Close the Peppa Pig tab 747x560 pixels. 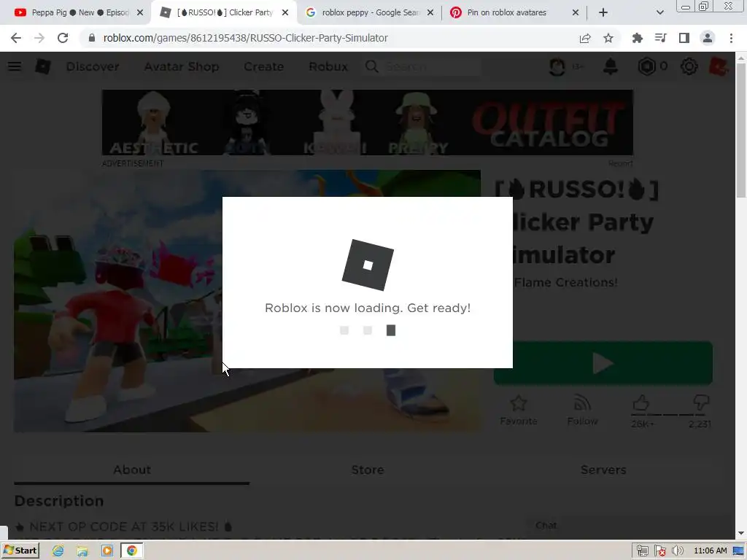coord(140,12)
